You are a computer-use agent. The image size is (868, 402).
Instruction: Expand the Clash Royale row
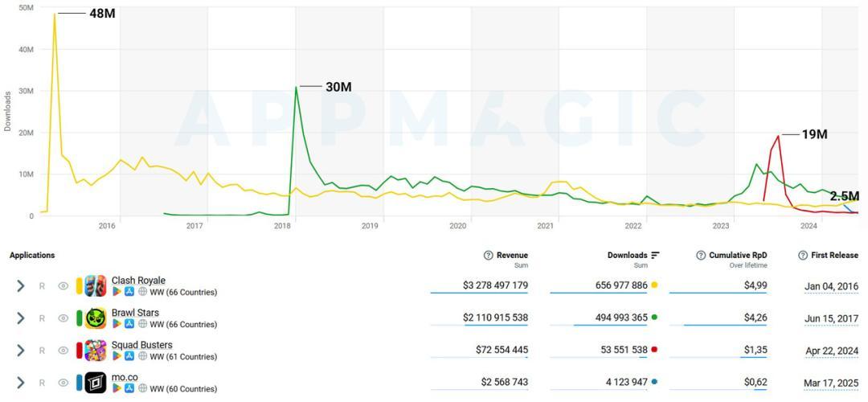click(x=21, y=286)
